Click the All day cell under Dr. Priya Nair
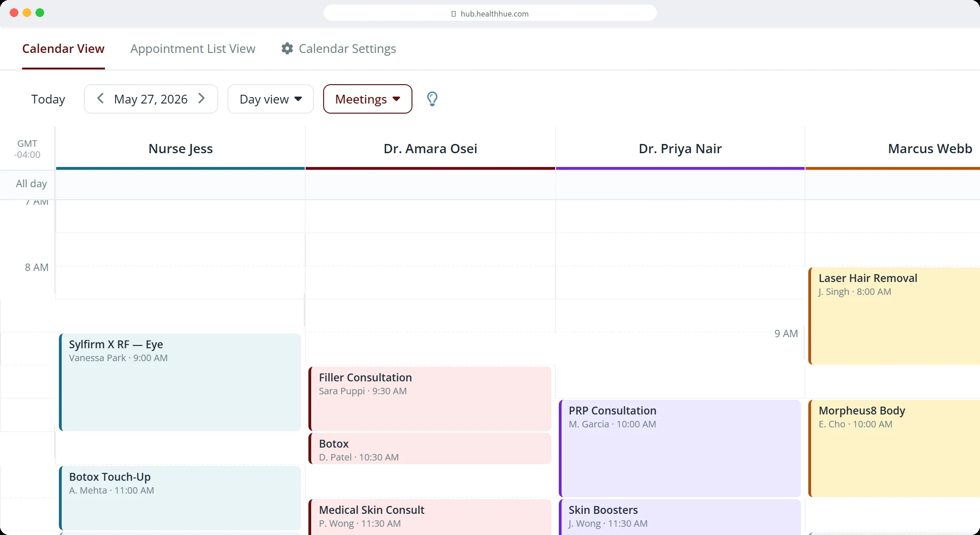The width and height of the screenshot is (980, 535). 680,184
